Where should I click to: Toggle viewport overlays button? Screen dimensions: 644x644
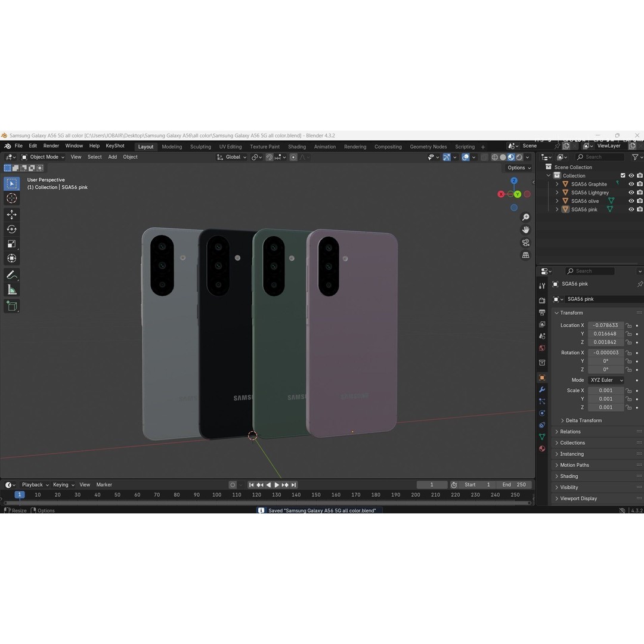(x=465, y=157)
